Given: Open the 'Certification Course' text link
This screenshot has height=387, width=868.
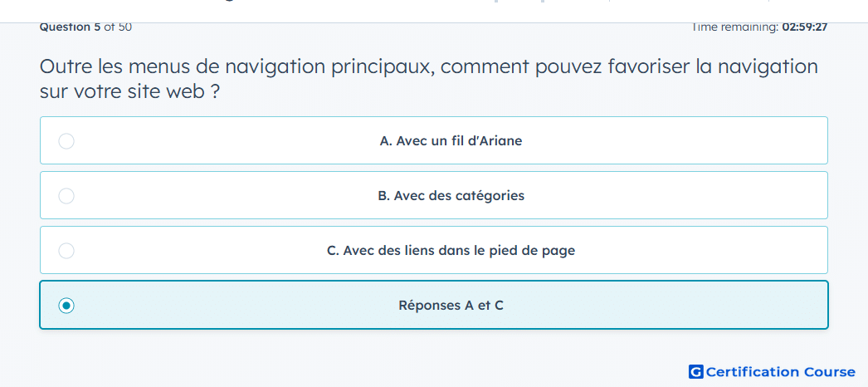Looking at the screenshot, I should click(780, 372).
